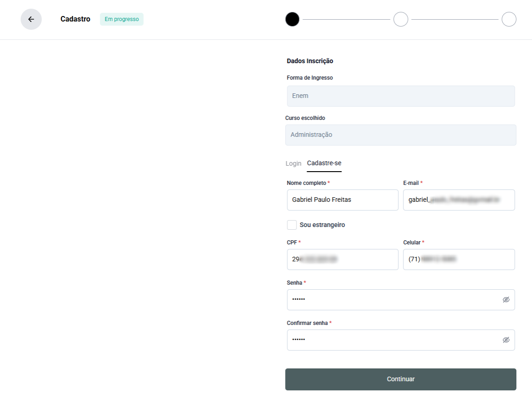Click the Em progresso status badge

click(122, 19)
